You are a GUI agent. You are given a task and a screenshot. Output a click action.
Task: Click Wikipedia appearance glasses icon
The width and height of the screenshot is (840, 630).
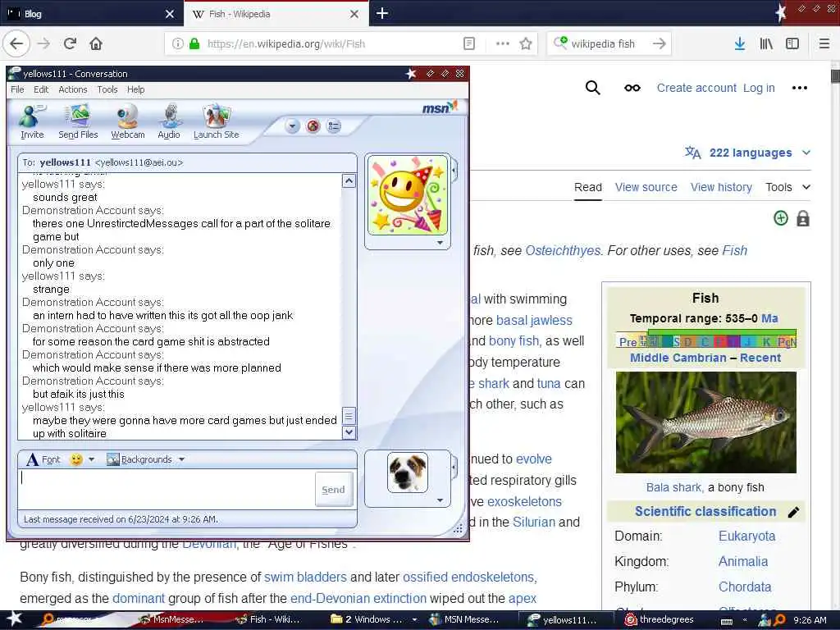point(632,88)
